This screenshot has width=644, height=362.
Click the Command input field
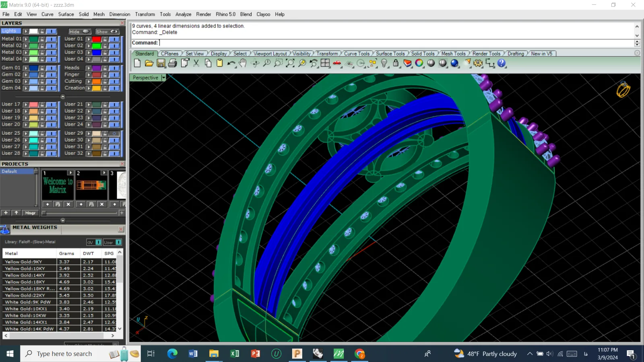[x=396, y=43]
